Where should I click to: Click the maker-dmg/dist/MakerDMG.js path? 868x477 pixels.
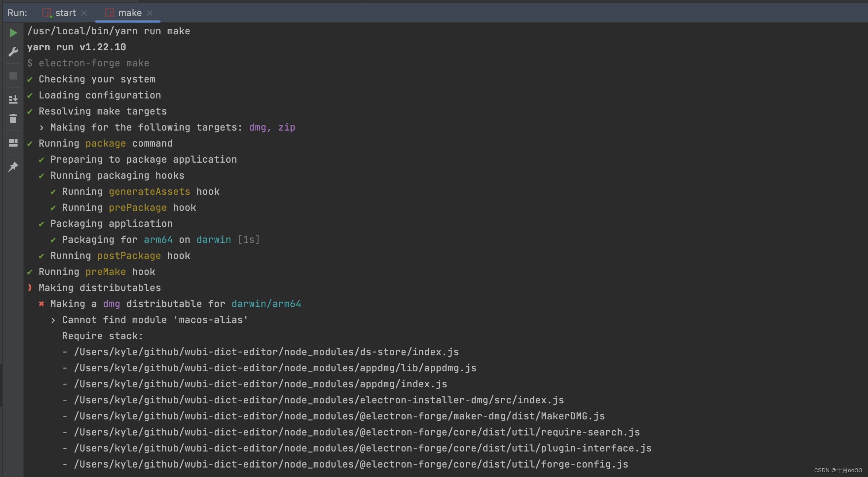[339, 416]
